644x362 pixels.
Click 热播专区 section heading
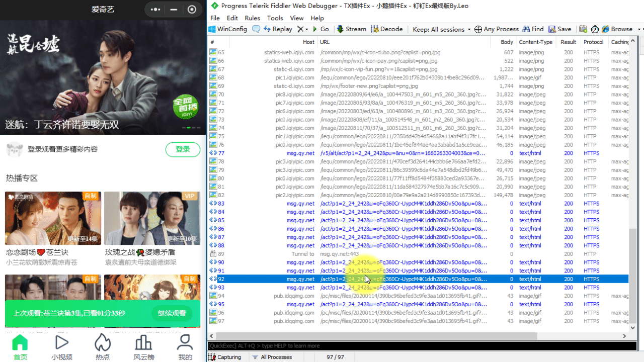point(22,178)
